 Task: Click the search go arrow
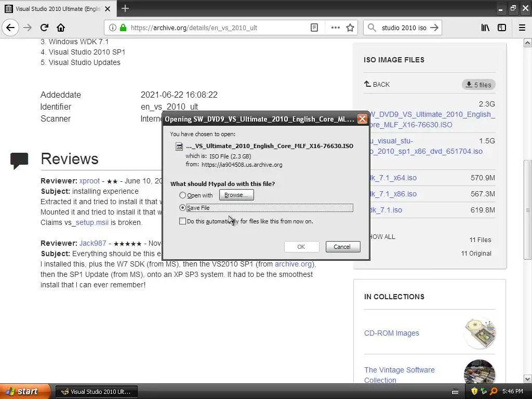point(434,28)
